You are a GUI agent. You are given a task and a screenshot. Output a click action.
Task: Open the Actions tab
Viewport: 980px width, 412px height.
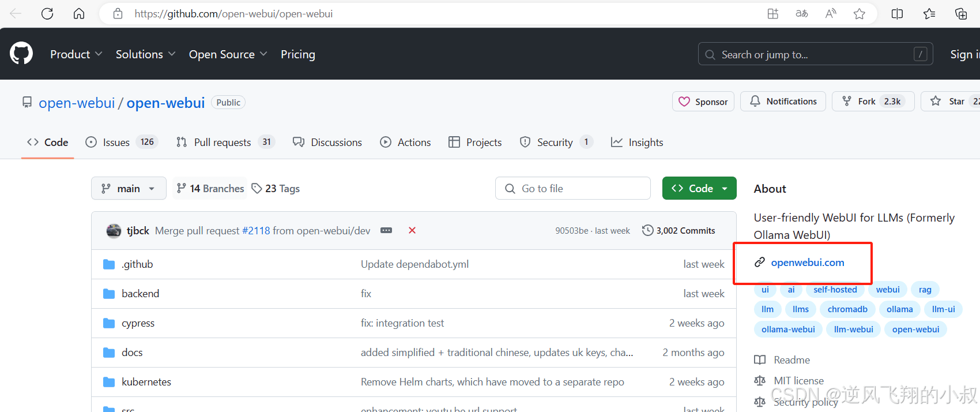405,143
